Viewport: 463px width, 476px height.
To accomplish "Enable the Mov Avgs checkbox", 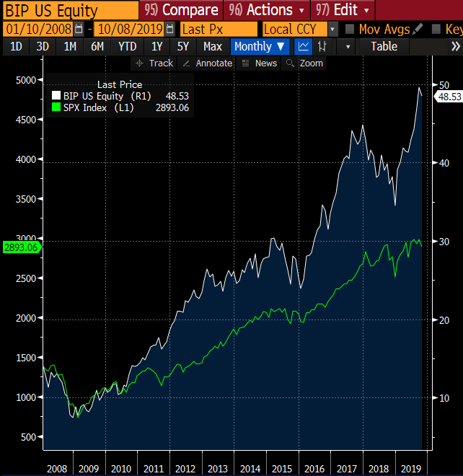I will [350, 29].
